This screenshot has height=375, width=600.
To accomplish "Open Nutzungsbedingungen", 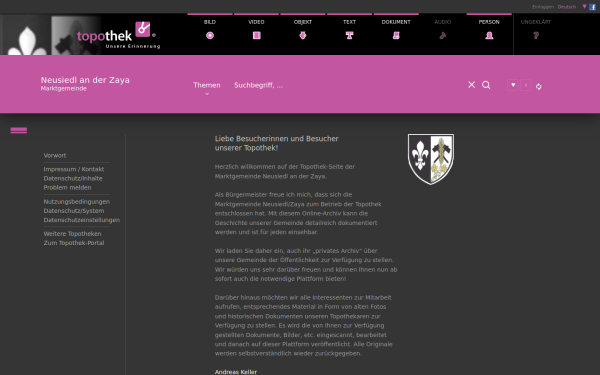I will point(77,202).
